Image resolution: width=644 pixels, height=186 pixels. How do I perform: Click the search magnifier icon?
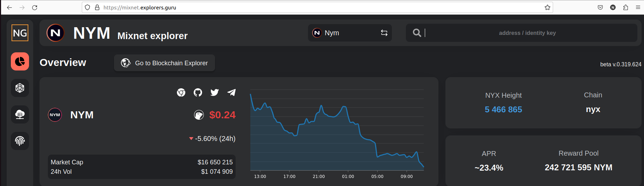pyautogui.click(x=417, y=33)
